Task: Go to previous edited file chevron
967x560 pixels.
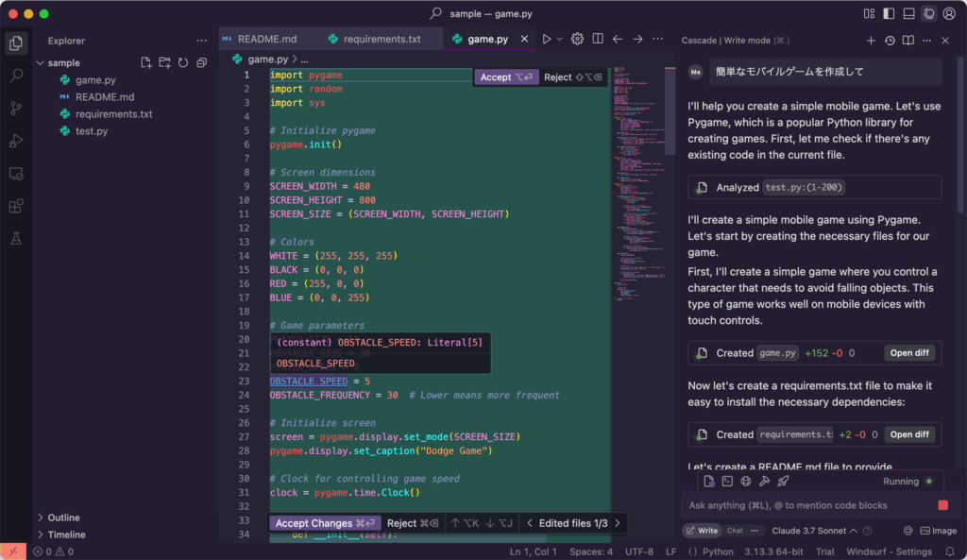Action: pos(529,523)
